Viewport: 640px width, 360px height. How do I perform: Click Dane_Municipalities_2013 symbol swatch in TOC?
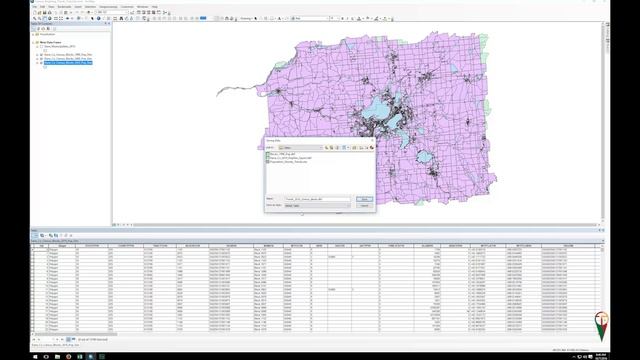point(45,51)
